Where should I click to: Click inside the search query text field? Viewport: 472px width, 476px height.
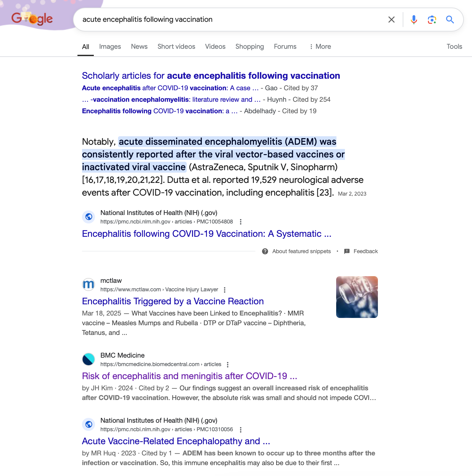[230, 20]
